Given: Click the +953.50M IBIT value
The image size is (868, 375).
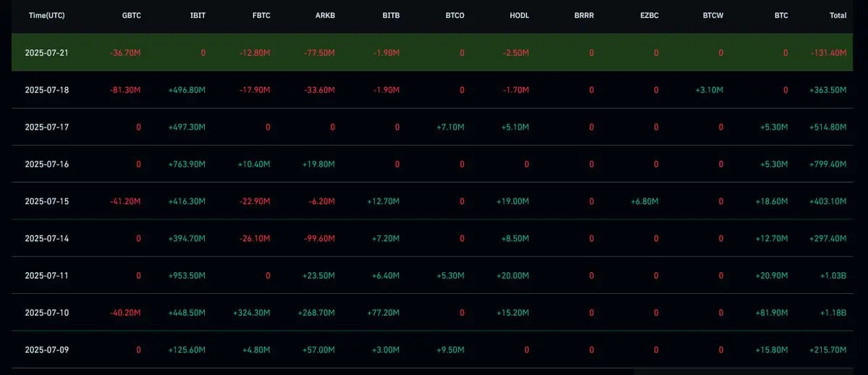Looking at the screenshot, I should tap(187, 275).
